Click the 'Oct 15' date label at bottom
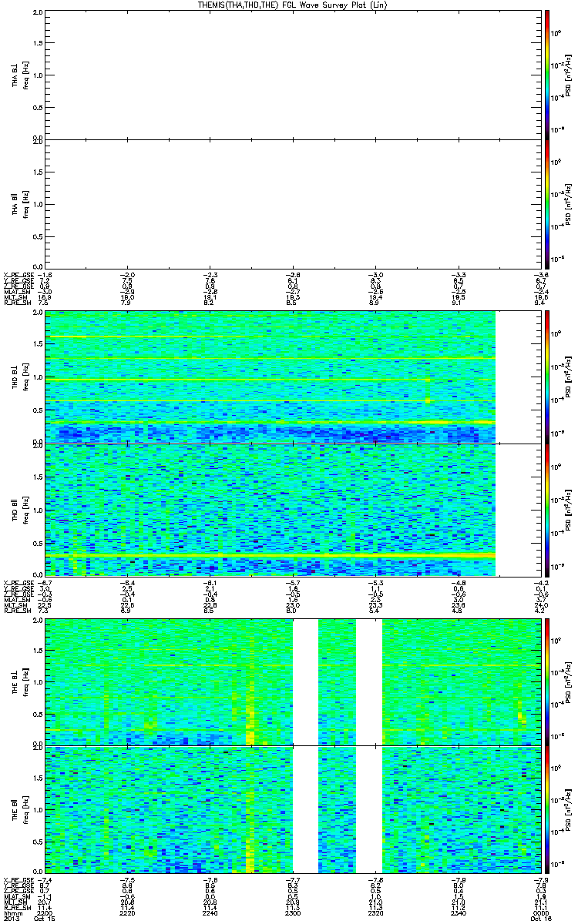The image size is (578, 924). click(46, 918)
